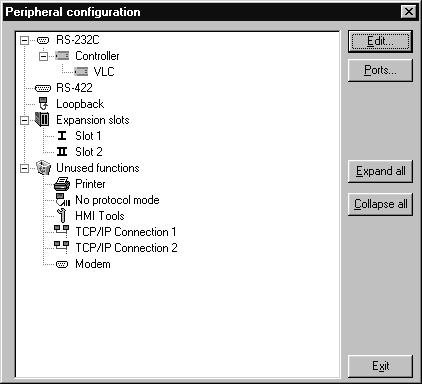Collapse the Expansion slots node

(x=24, y=120)
